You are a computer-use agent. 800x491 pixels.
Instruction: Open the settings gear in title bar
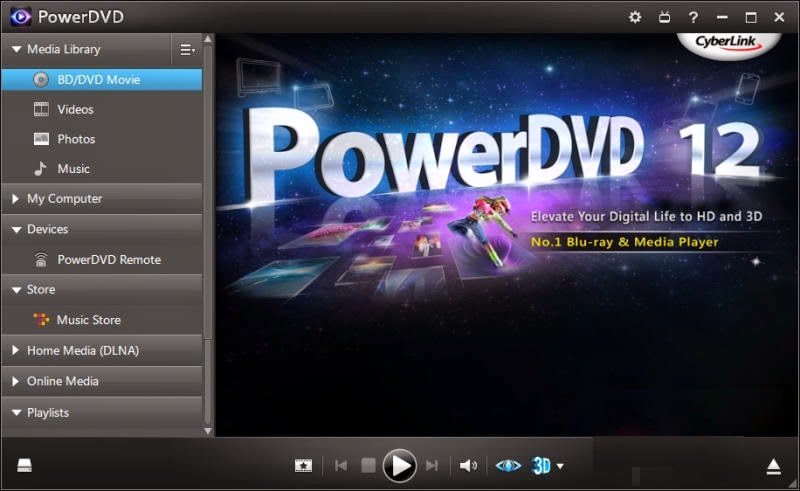pyautogui.click(x=635, y=17)
